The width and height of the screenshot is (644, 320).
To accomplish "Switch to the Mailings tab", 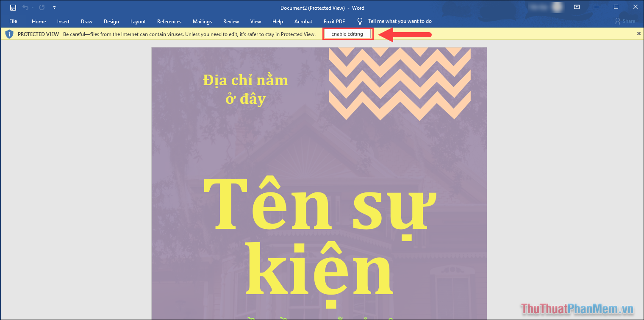I will (x=202, y=21).
